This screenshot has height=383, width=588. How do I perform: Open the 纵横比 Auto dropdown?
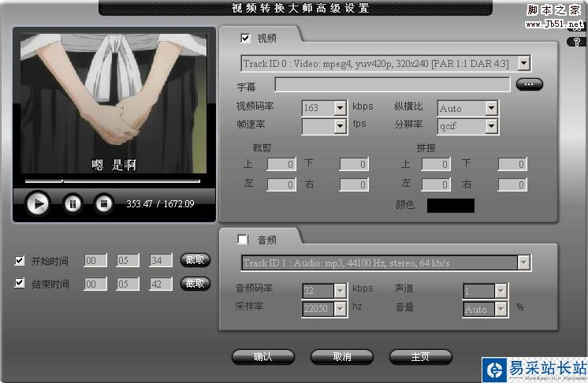pos(491,108)
